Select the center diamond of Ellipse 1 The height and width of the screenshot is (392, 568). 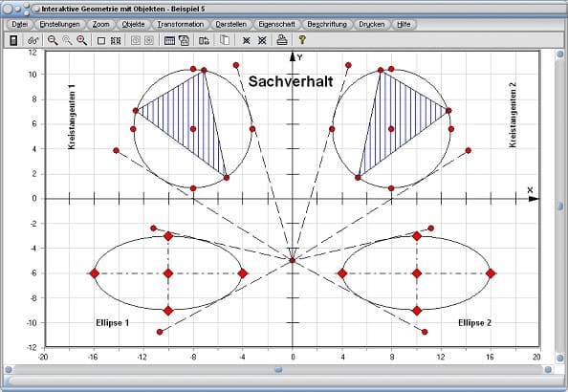168,273
